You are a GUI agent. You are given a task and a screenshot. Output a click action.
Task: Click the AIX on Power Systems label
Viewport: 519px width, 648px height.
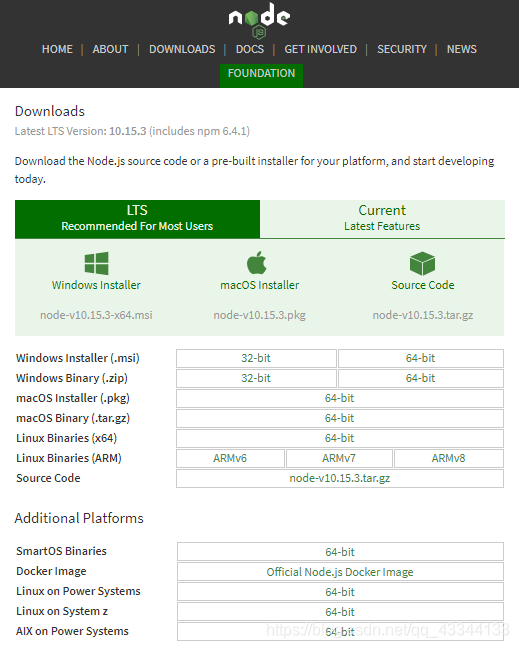coord(72,631)
